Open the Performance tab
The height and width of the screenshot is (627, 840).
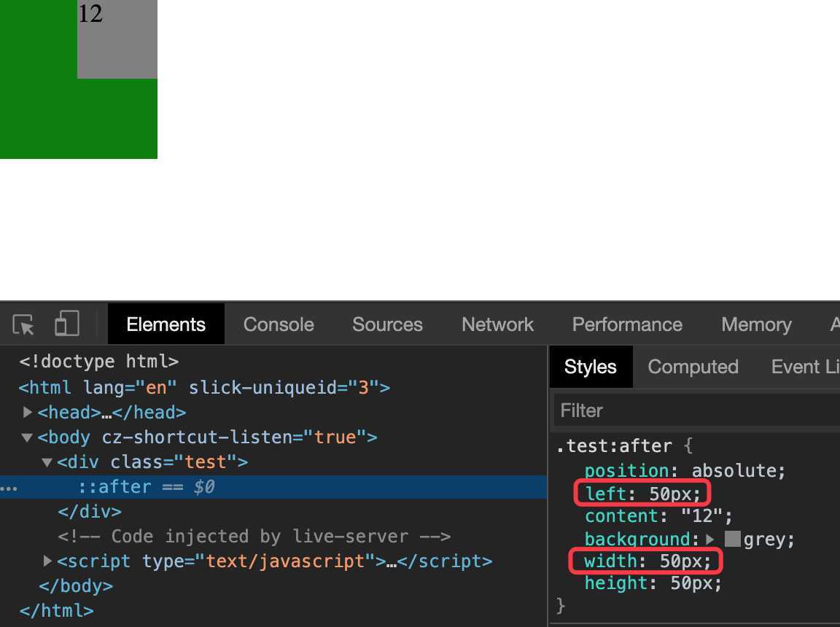[x=627, y=324]
